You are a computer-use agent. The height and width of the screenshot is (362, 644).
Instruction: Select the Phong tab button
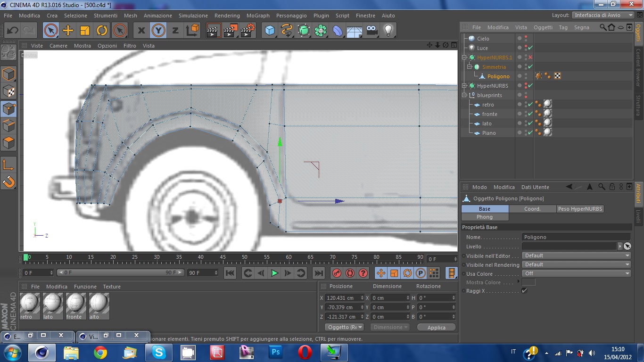(x=485, y=217)
